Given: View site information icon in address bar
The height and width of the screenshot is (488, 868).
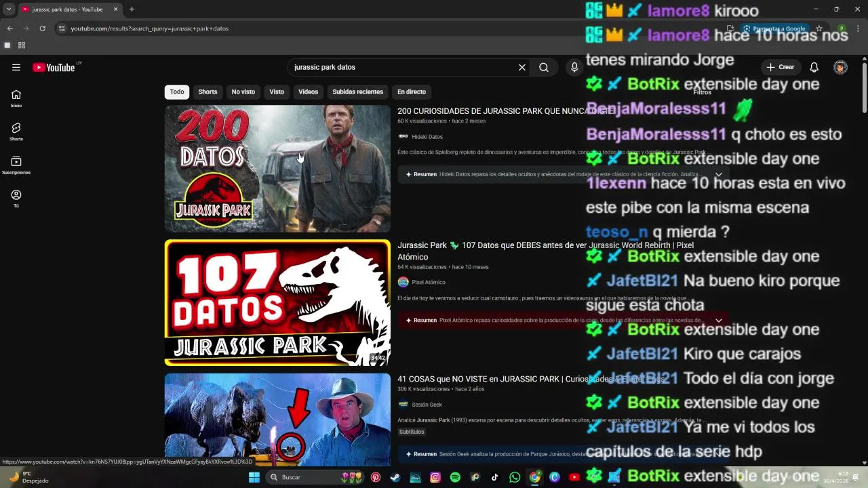Looking at the screenshot, I should (x=62, y=28).
